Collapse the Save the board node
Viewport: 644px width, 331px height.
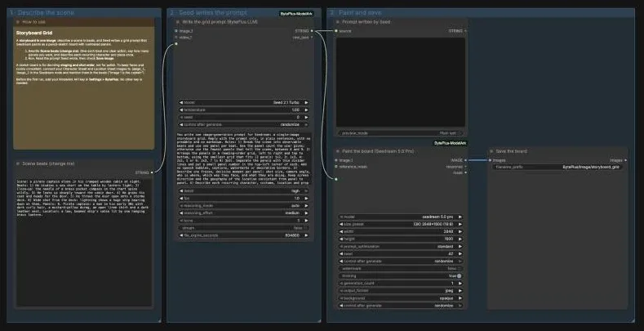click(491, 151)
